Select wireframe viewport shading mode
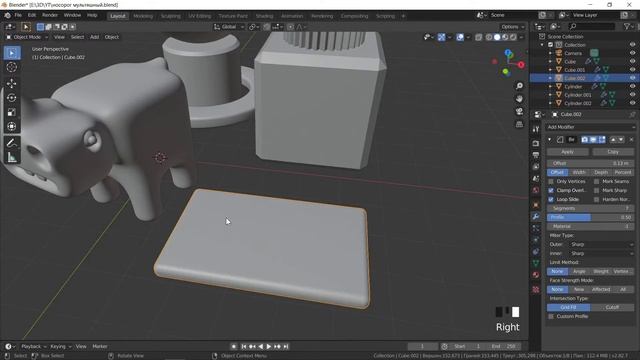Viewport: 640px width, 360px height. coord(489,37)
